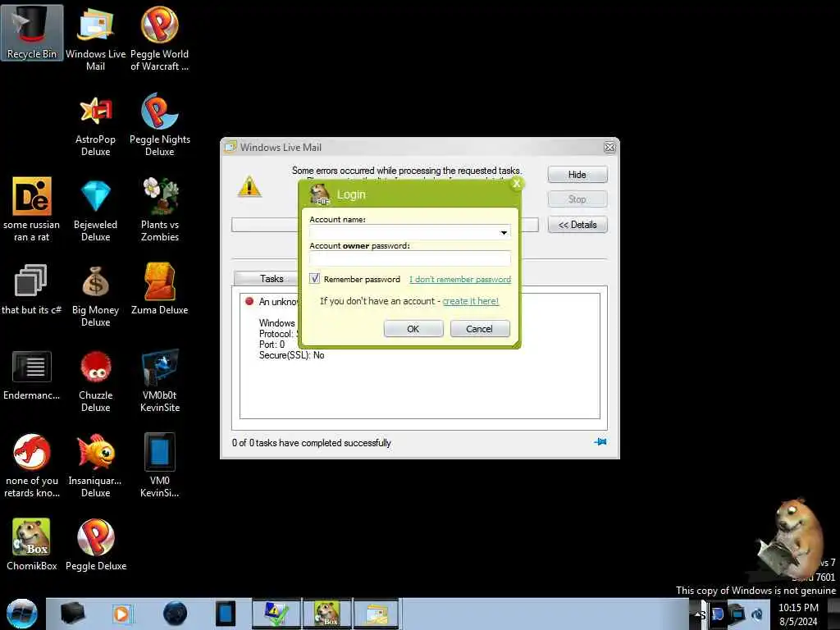Screen dimensions: 840x630
Task: Click the warning checkmark taskbar button
Action: pyautogui.click(x=276, y=614)
